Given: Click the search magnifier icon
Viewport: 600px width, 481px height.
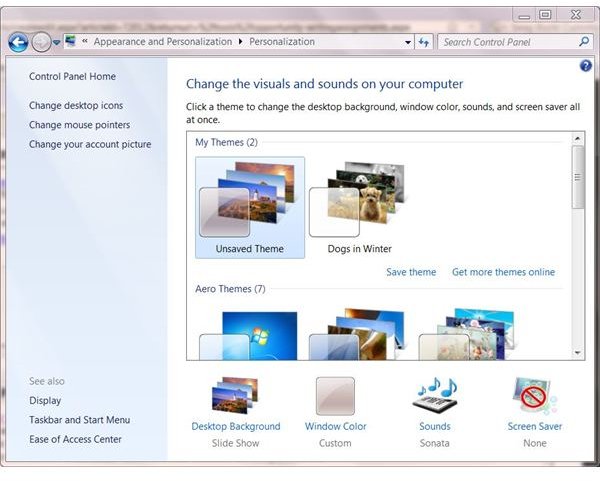Looking at the screenshot, I should click(584, 41).
